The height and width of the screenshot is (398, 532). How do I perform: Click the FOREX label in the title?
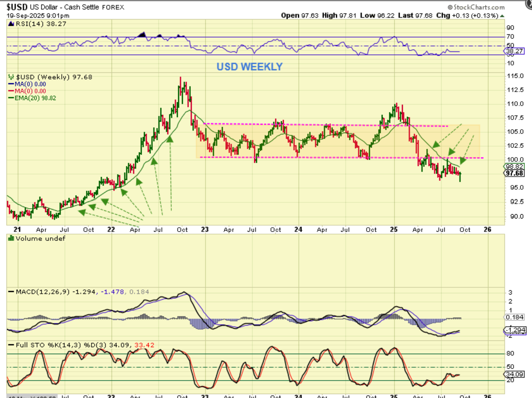click(113, 8)
